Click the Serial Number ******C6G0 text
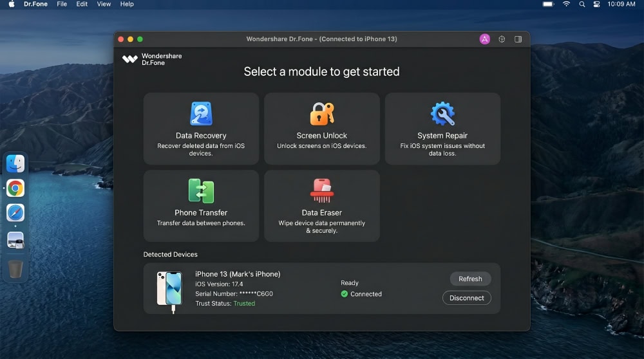Image resolution: width=644 pixels, height=359 pixels. coord(234,294)
